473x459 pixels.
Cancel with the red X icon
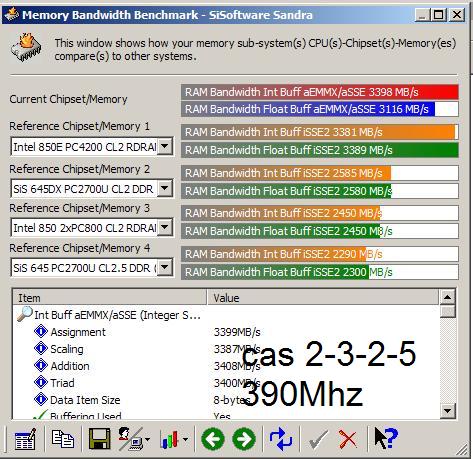click(348, 439)
